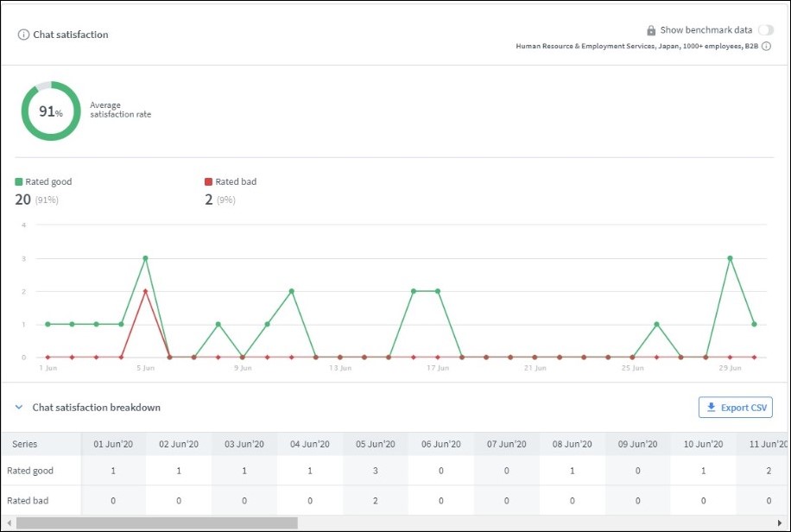
Task: Click the 91% satisfaction donut chart
Action: [51, 111]
